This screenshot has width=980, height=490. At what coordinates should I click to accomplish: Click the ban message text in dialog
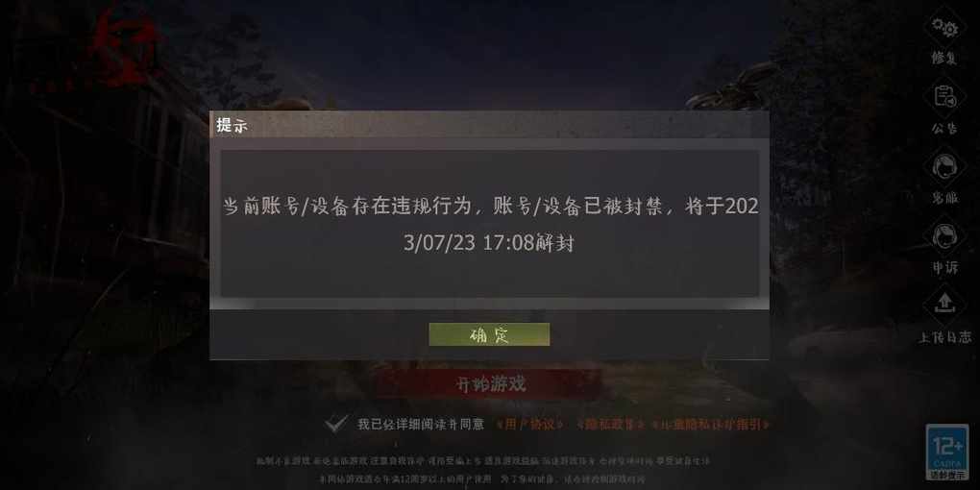[x=490, y=224]
